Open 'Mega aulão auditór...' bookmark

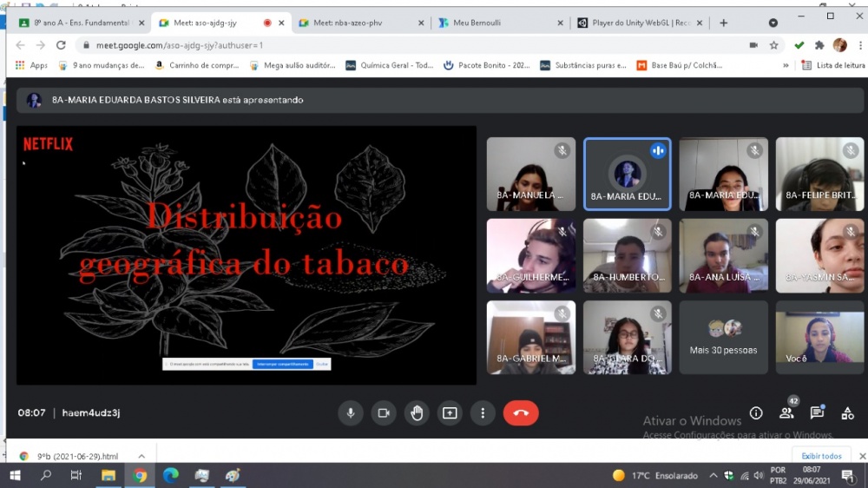tap(293, 65)
